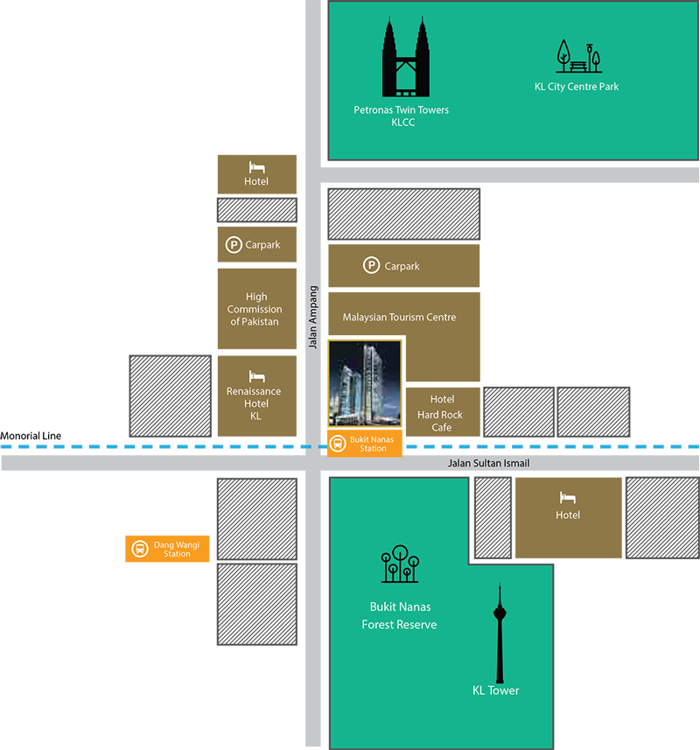Viewport: 700px width, 750px height.
Task: Click the "Hotel Hard Rock Cafe" label
Action: (440, 413)
